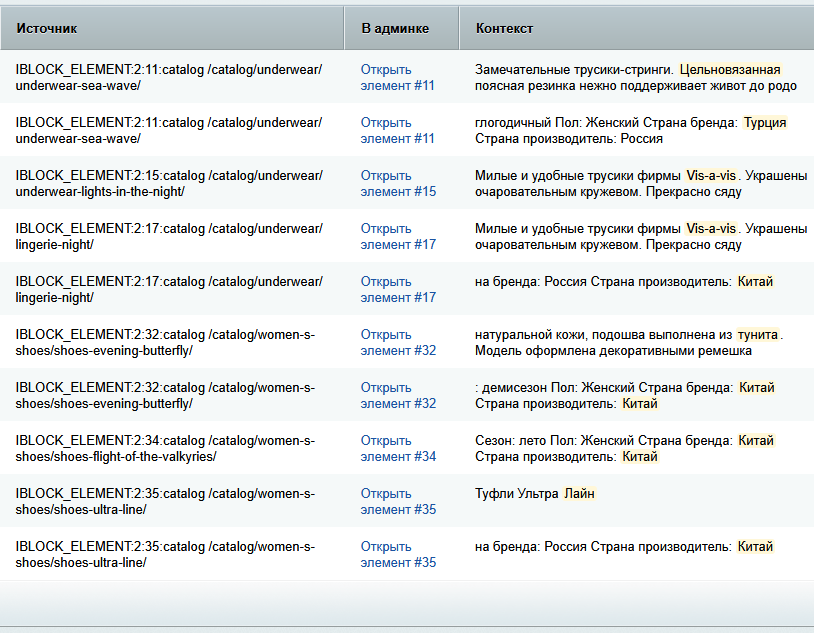This screenshot has height=633, width=814.
Task: Follow the Открыть элемент #34 link
Action: [x=397, y=449]
